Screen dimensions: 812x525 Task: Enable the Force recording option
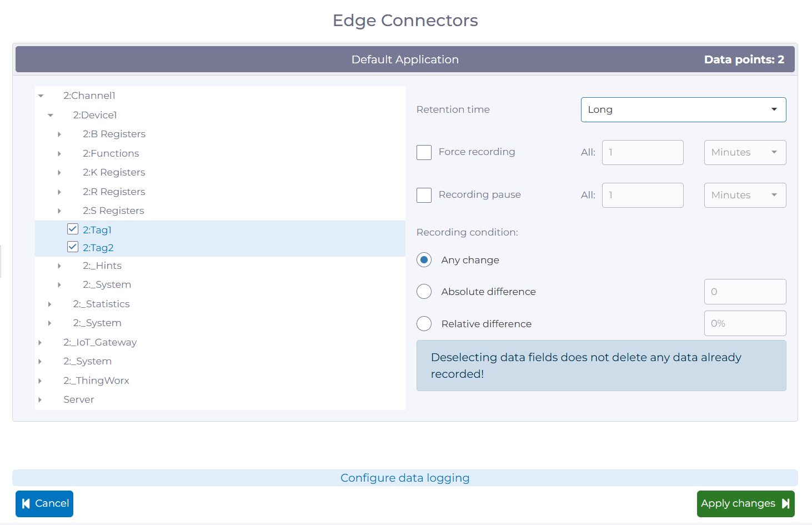point(424,152)
